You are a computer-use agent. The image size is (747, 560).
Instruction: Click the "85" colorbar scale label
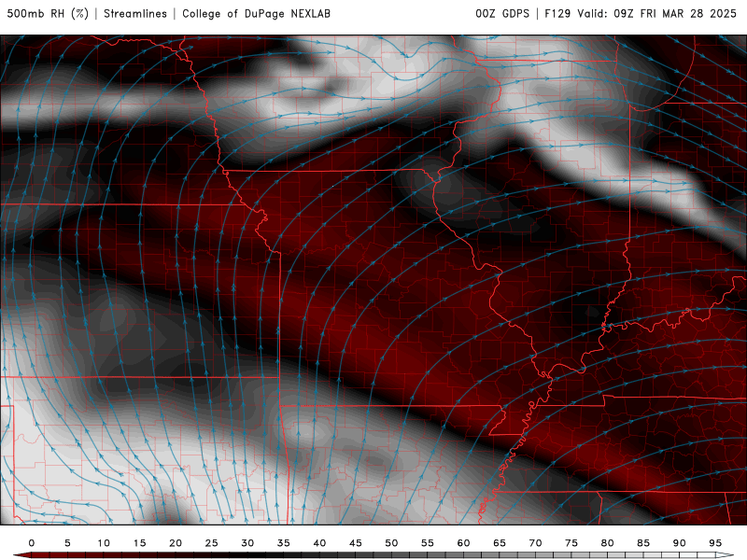(643, 543)
